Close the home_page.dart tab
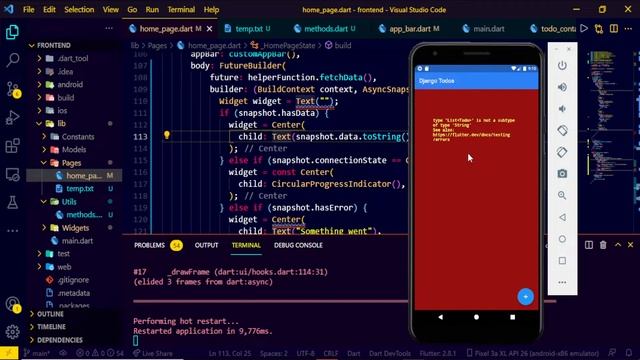This screenshot has height=360, width=640. point(209,29)
